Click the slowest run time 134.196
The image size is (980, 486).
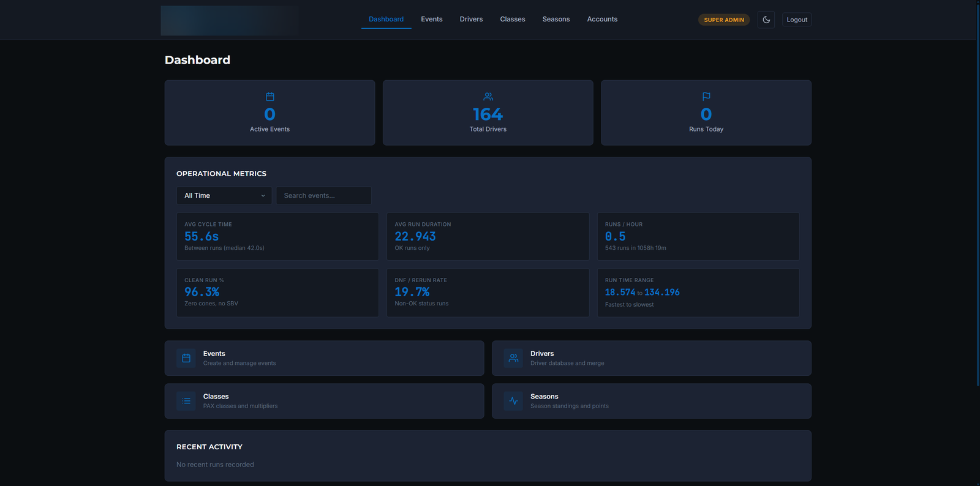pyautogui.click(x=662, y=293)
